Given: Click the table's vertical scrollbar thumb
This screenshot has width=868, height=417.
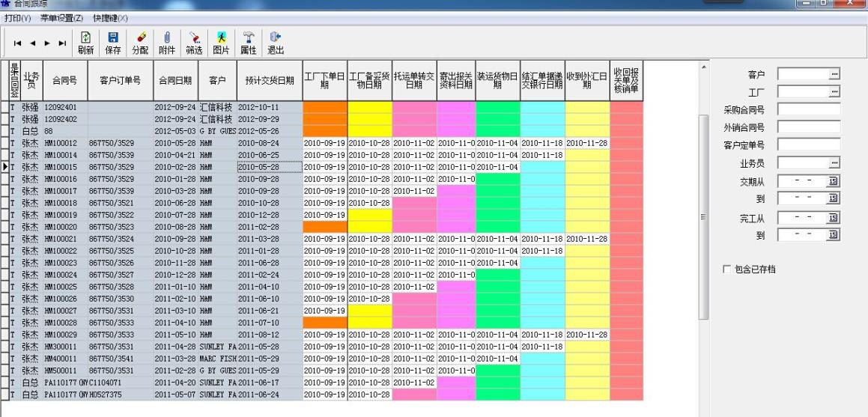Looking at the screenshot, I should coord(703,217).
